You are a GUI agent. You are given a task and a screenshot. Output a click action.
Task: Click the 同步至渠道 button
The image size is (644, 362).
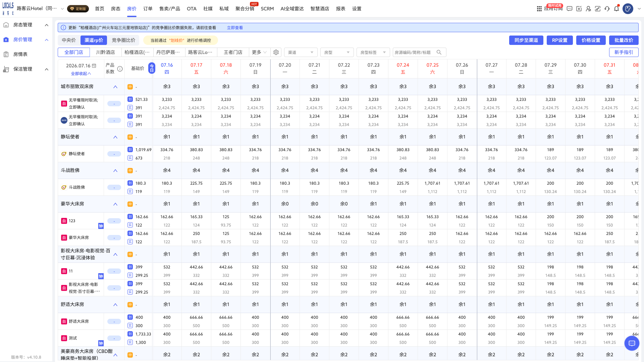tap(526, 40)
